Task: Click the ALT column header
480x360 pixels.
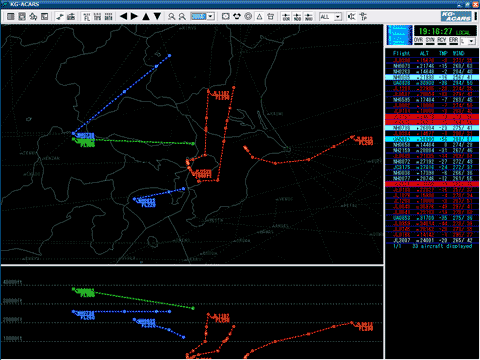Action: pyautogui.click(x=424, y=54)
